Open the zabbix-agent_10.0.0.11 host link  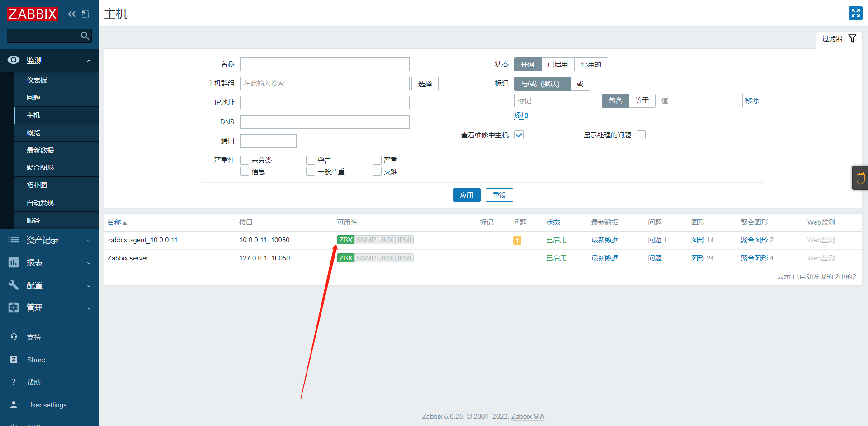142,240
